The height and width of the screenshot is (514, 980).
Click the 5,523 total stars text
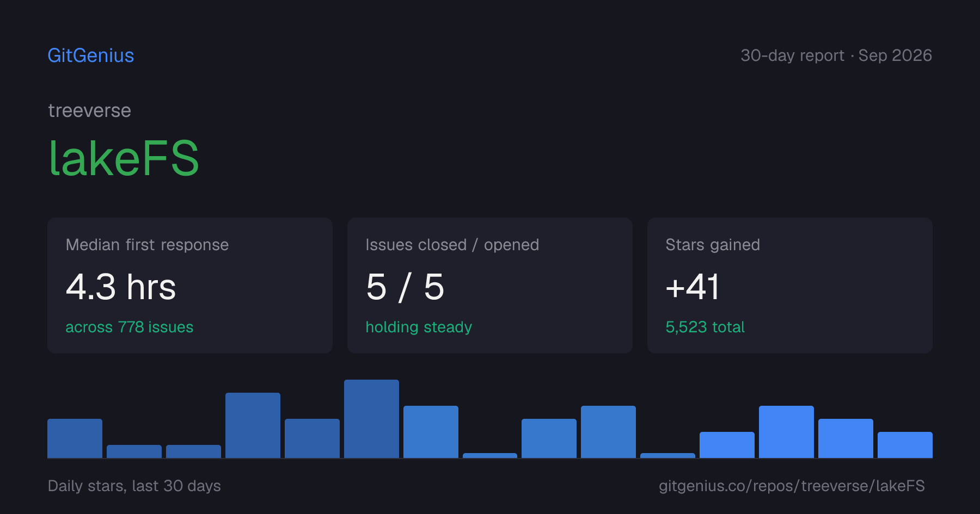[705, 327]
